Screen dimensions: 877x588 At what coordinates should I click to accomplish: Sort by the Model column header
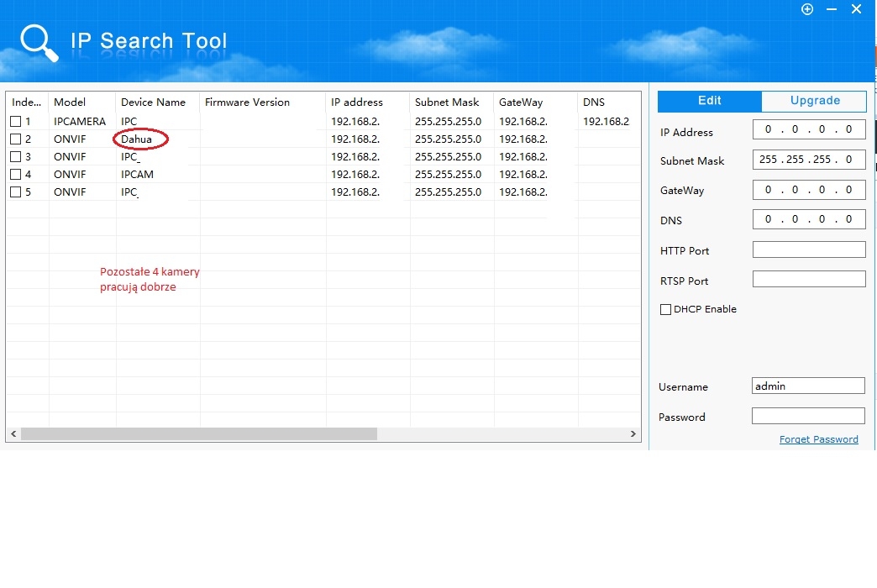pyautogui.click(x=81, y=102)
